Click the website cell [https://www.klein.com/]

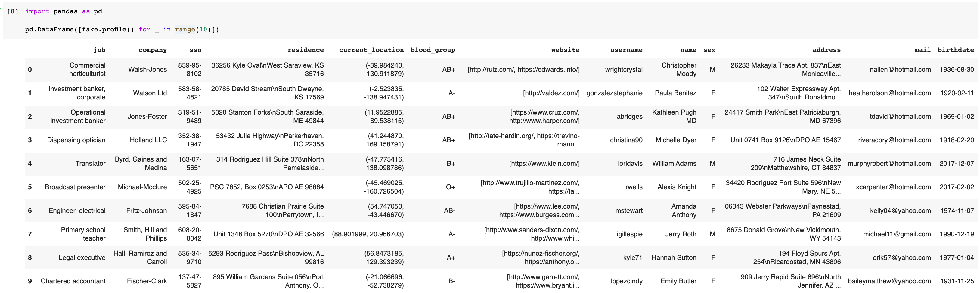coord(544,163)
